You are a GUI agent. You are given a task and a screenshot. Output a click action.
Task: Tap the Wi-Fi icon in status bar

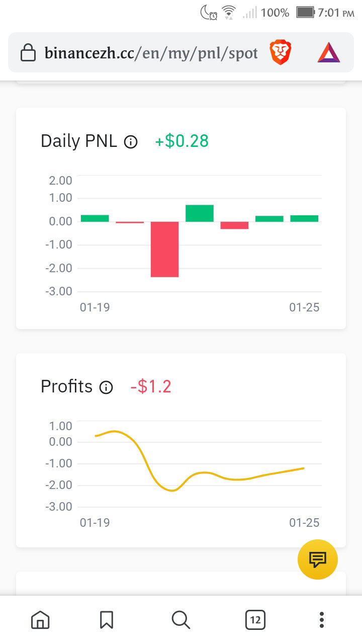[x=229, y=12]
